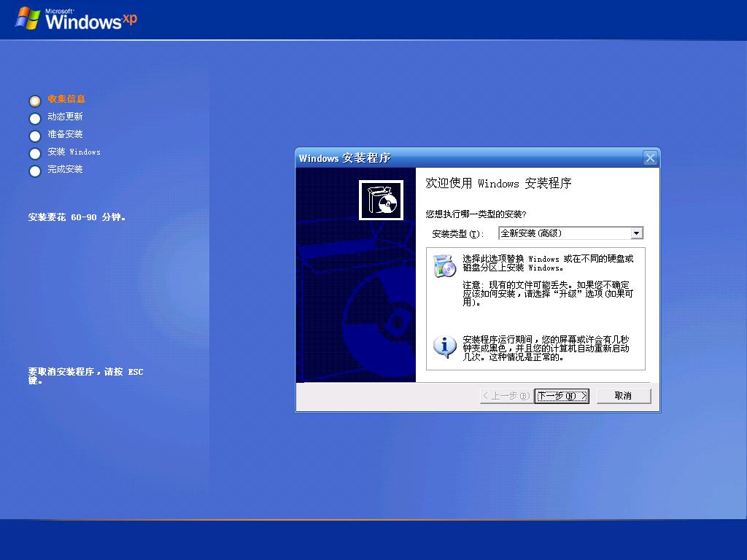Click the blue information bubble icon
Image resolution: width=747 pixels, height=560 pixels.
[x=444, y=347]
